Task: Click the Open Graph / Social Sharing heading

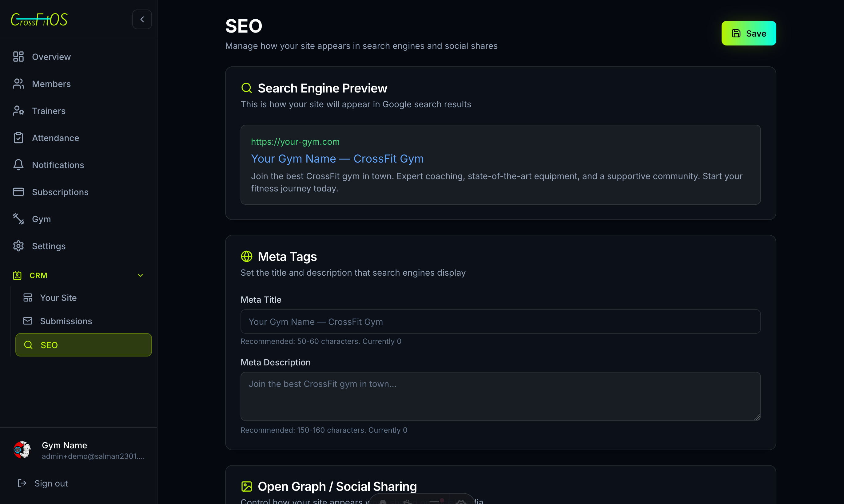Action: [x=337, y=487]
